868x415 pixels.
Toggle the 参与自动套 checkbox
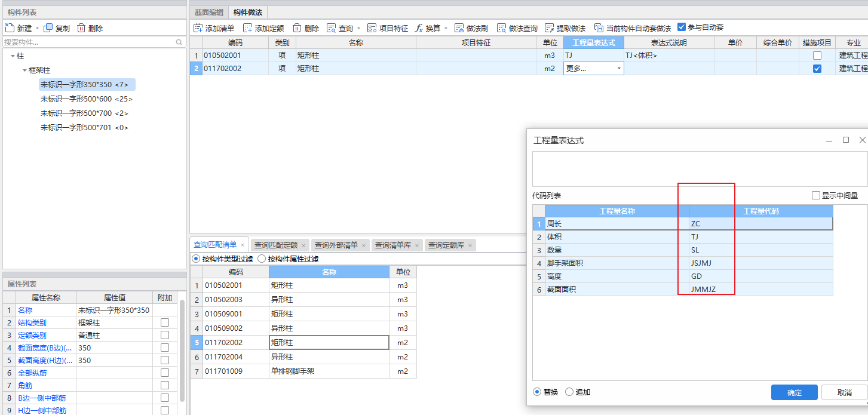click(682, 27)
